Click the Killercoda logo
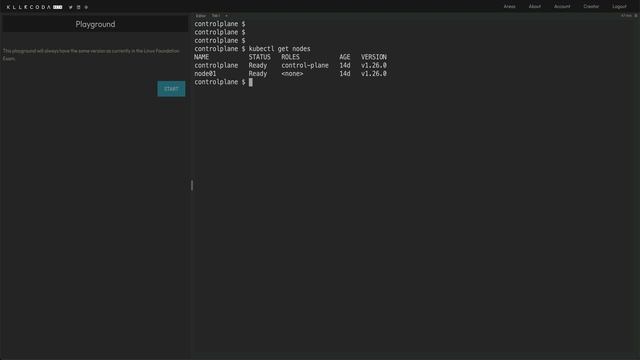This screenshot has height=360, width=640. point(34,7)
